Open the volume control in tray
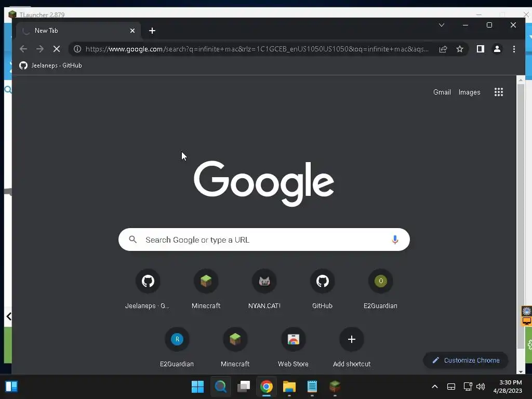The image size is (532, 399). click(481, 387)
